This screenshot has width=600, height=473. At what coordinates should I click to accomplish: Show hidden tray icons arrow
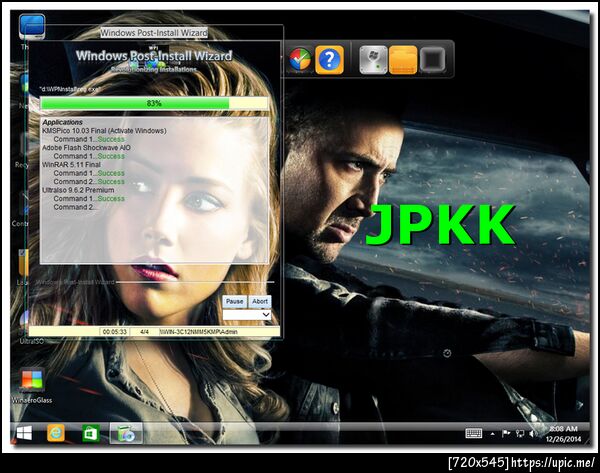pyautogui.click(x=492, y=434)
